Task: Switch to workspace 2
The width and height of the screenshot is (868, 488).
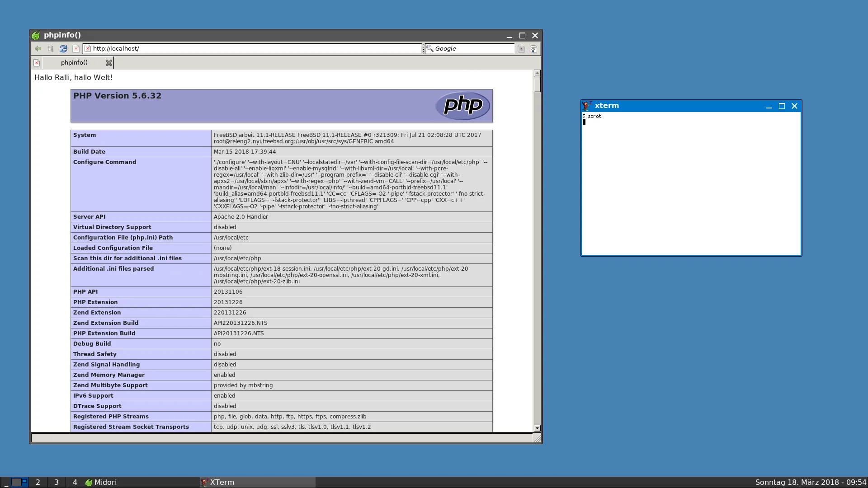Action: (x=38, y=482)
